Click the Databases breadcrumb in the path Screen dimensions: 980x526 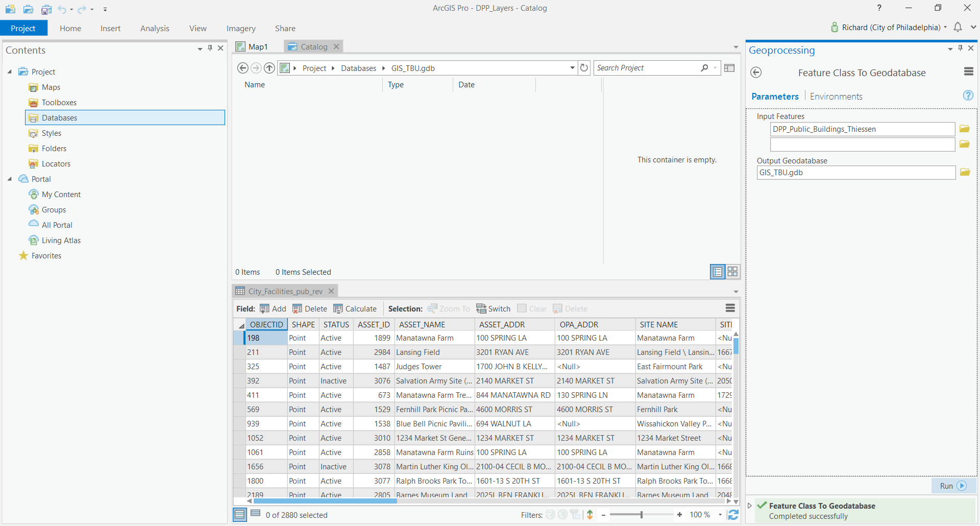coord(358,68)
